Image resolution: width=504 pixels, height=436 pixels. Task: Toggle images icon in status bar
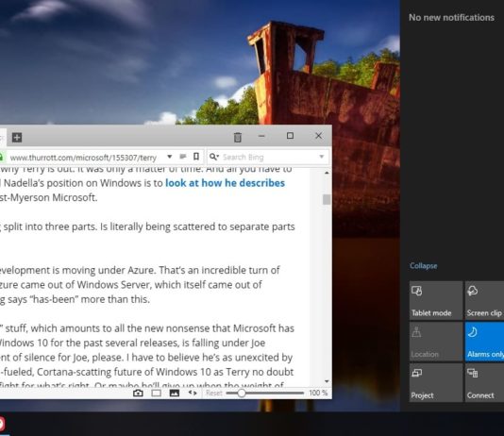175,393
